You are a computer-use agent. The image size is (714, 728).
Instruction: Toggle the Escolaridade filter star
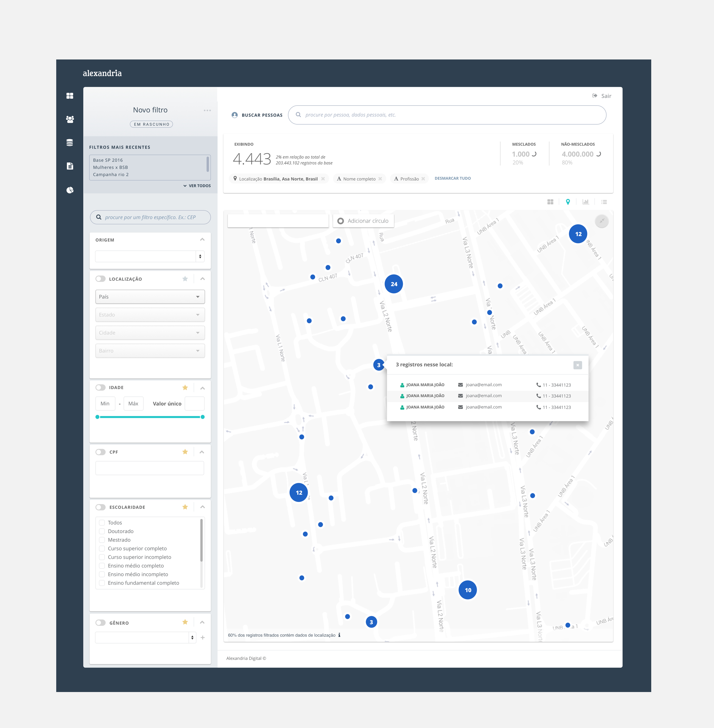click(185, 507)
